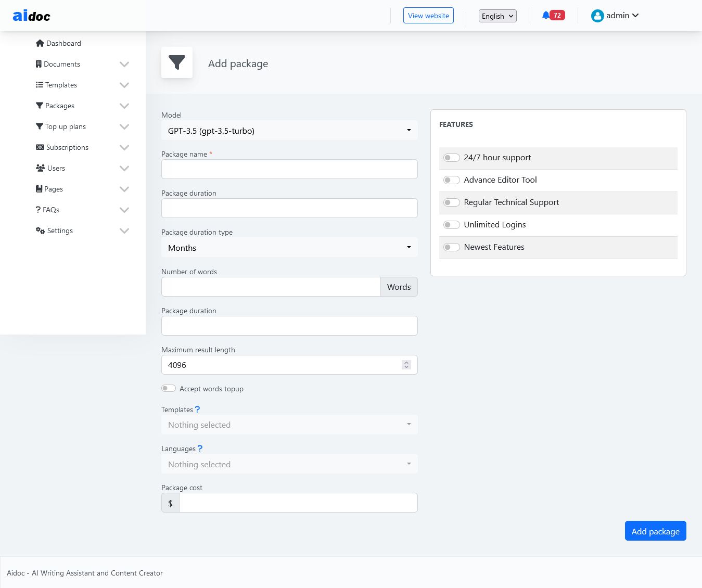
Task: Click the Maximum result length stepper arrows
Action: [x=406, y=365]
